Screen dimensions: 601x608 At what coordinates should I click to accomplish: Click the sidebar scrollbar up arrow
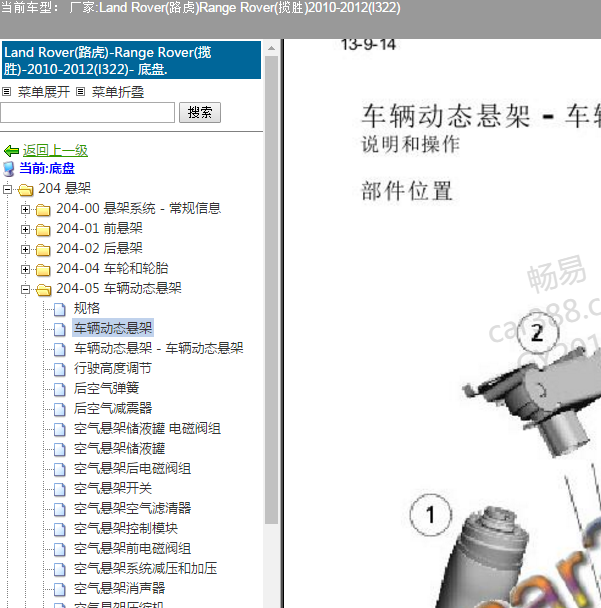coord(271,48)
